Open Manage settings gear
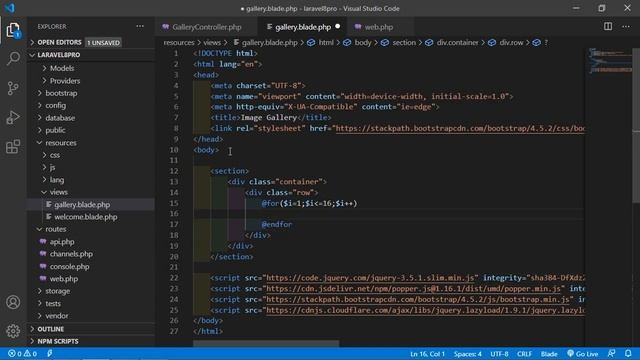 coord(13,331)
